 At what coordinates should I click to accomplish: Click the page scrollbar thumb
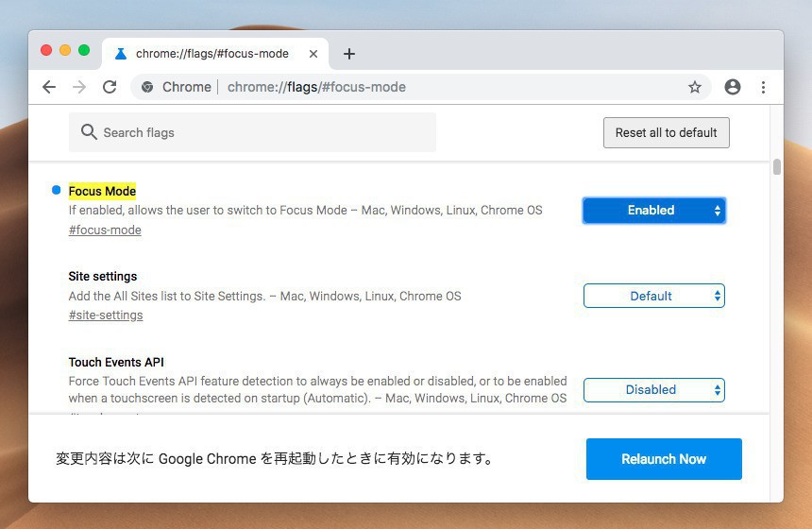[x=776, y=167]
